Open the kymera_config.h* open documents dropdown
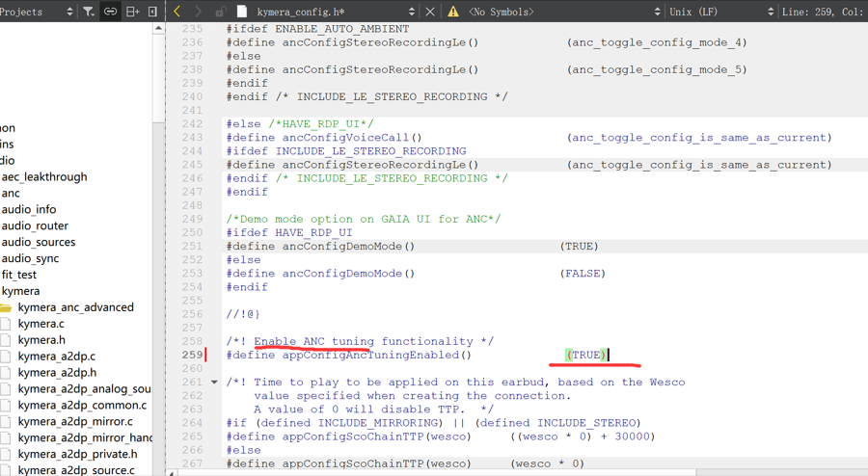Screen dimensions: 868x476 click(411, 11)
